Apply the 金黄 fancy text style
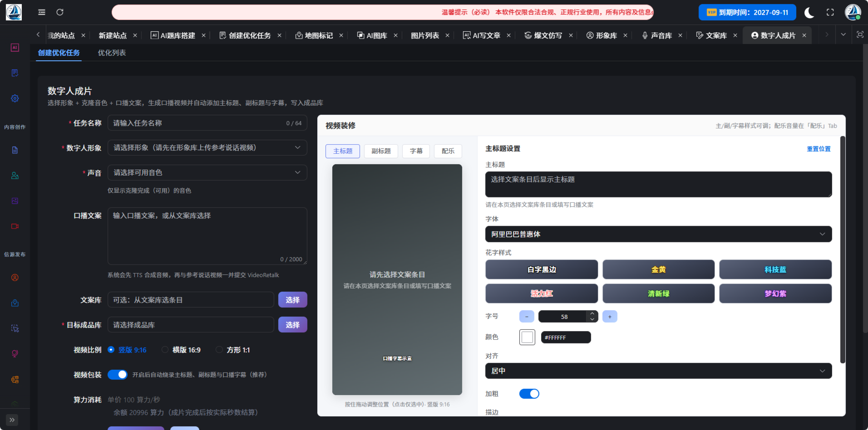 [659, 269]
